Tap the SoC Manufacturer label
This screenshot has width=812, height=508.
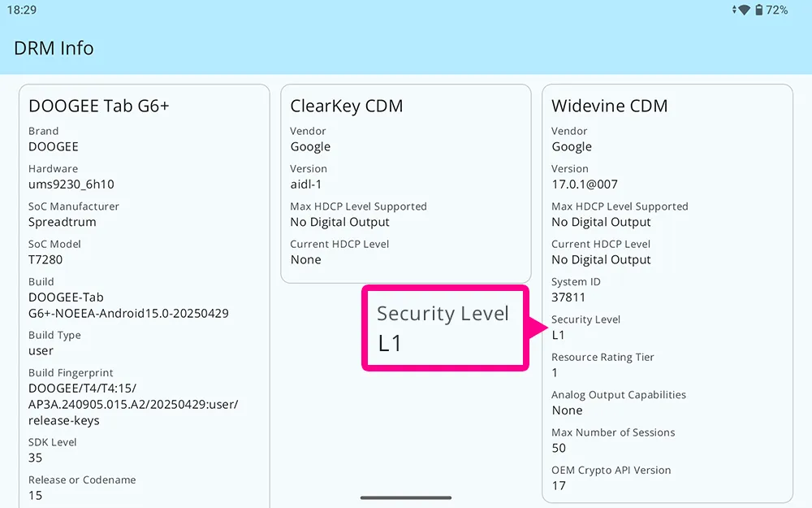pyautogui.click(x=74, y=206)
